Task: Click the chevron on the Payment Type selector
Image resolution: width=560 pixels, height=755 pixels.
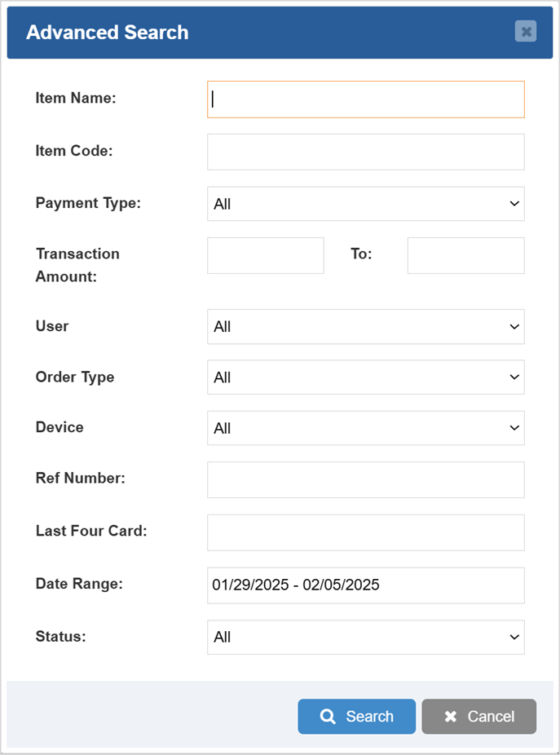Action: (x=514, y=203)
